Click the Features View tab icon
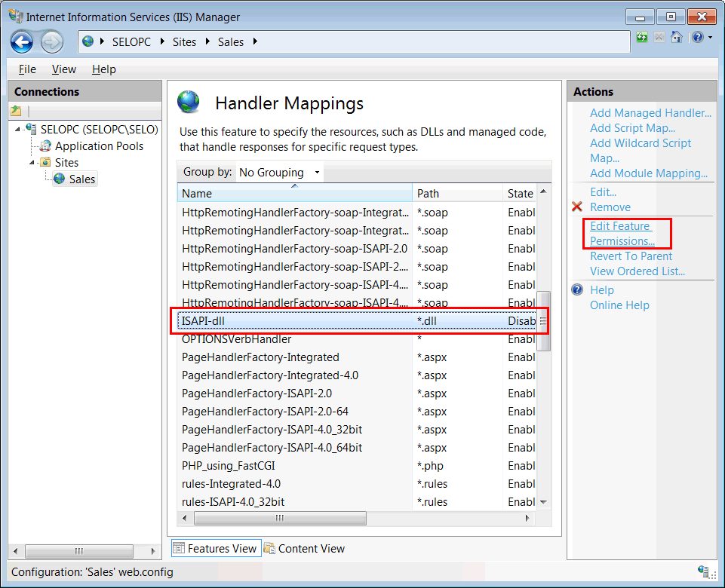725x588 pixels. coord(179,548)
